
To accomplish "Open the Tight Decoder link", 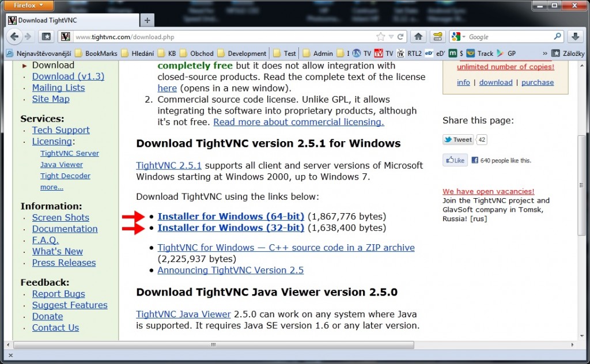I will [x=65, y=176].
